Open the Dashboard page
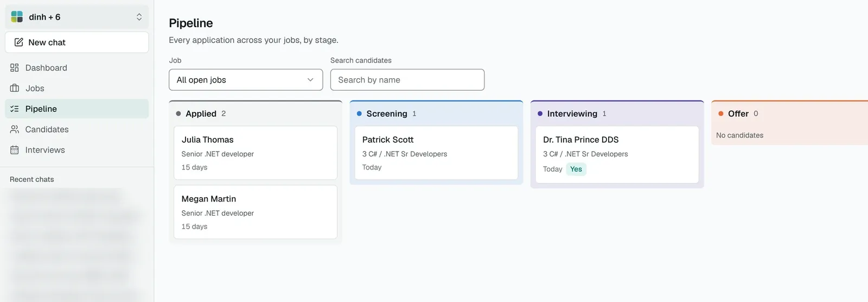This screenshot has height=302, width=868. 76,68
